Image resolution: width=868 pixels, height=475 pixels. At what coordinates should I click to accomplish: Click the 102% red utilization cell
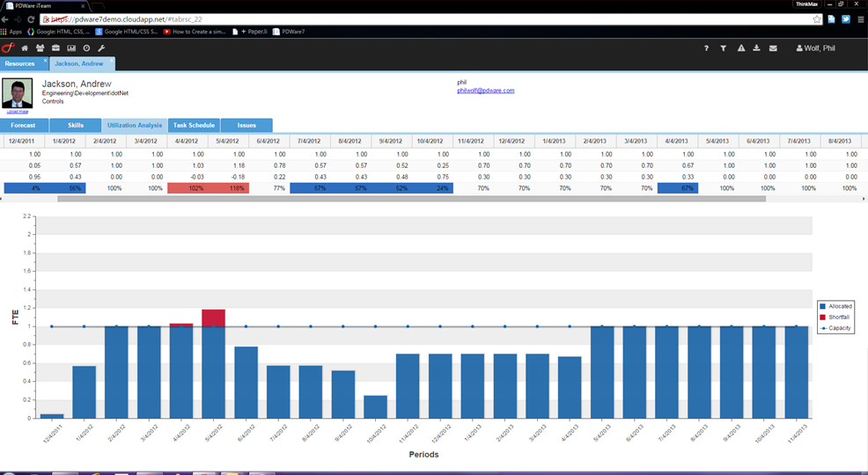coord(188,188)
